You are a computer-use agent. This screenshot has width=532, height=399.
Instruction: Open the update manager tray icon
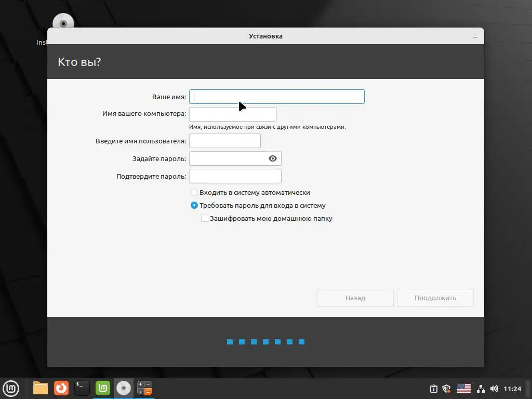coord(434,389)
